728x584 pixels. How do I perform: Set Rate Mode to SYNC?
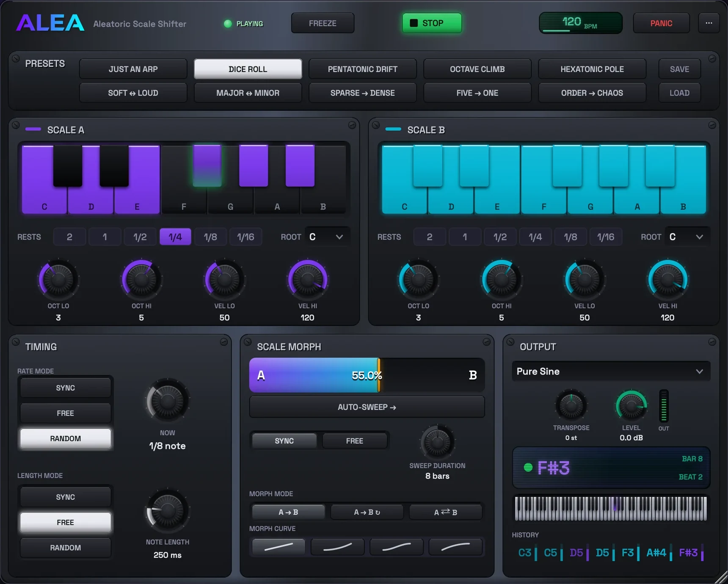66,388
